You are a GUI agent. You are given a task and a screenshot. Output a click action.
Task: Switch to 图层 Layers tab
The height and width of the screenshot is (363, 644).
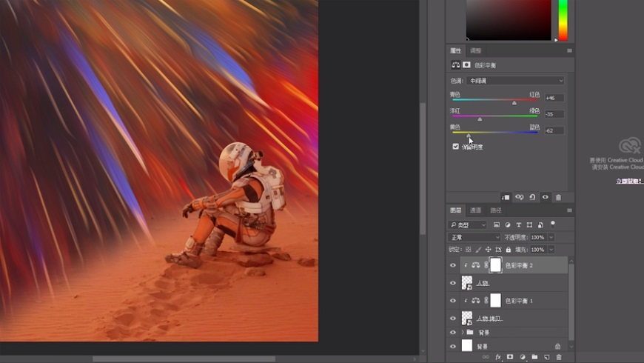click(x=455, y=210)
